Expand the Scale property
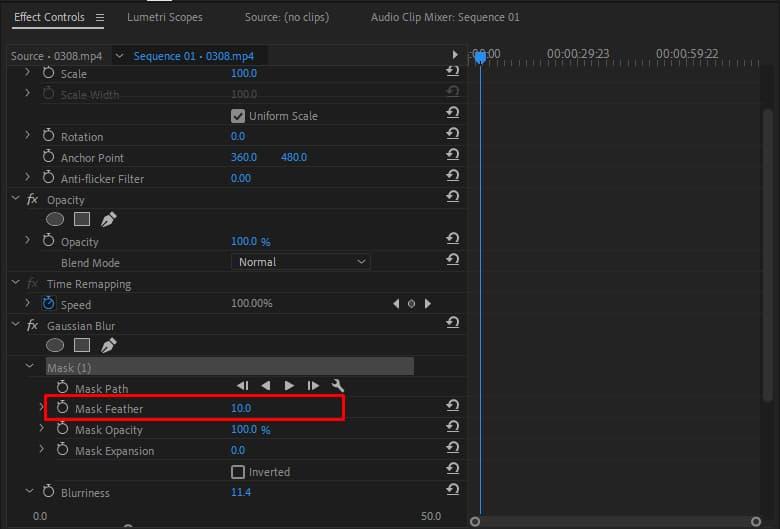This screenshot has height=529, width=780. [27, 73]
